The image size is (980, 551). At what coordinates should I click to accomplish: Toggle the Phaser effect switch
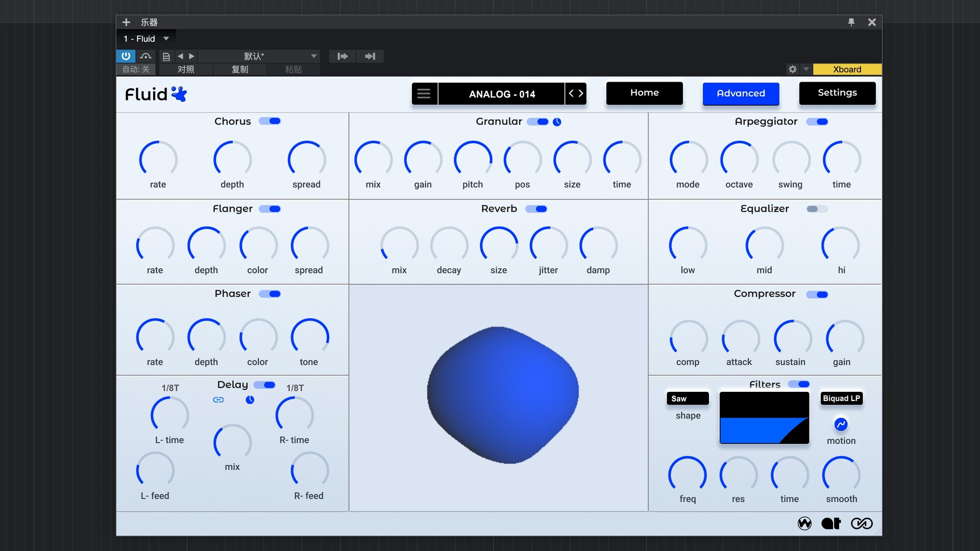click(269, 294)
